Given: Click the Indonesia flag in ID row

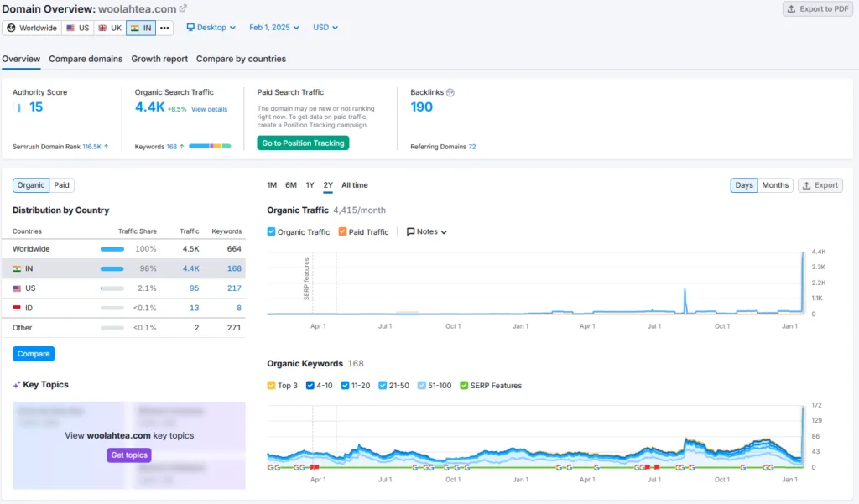Looking at the screenshot, I should 17,308.
